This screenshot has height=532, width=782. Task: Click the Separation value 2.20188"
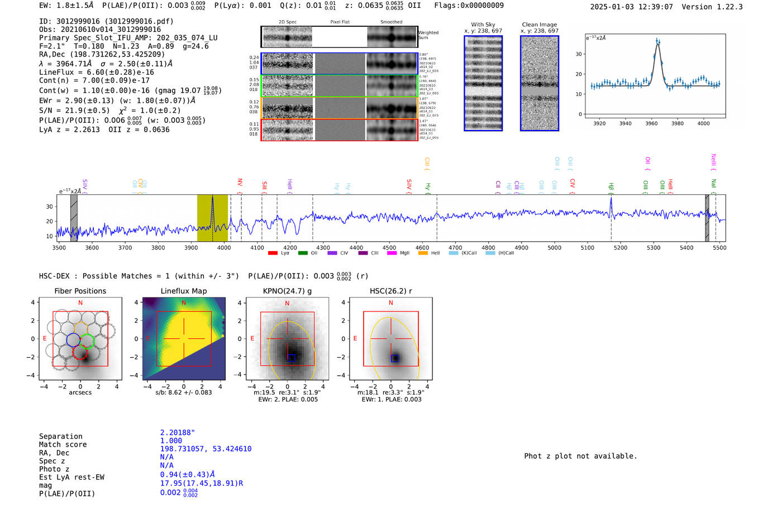coord(178,433)
